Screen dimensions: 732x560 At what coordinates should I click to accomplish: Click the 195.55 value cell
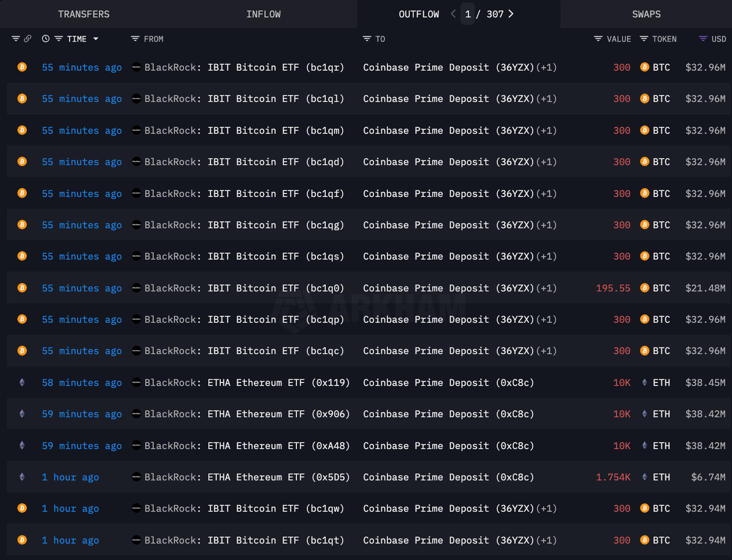[x=613, y=288]
